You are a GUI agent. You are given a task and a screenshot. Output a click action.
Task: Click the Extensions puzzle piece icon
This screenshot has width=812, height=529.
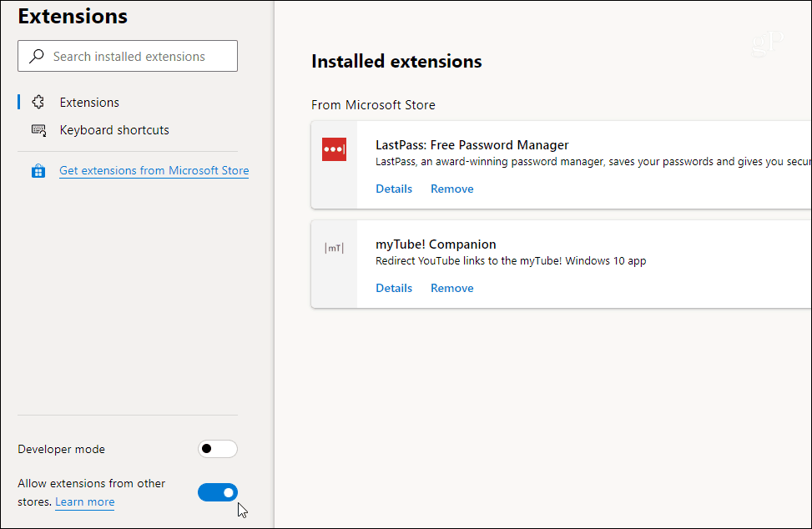(38, 102)
